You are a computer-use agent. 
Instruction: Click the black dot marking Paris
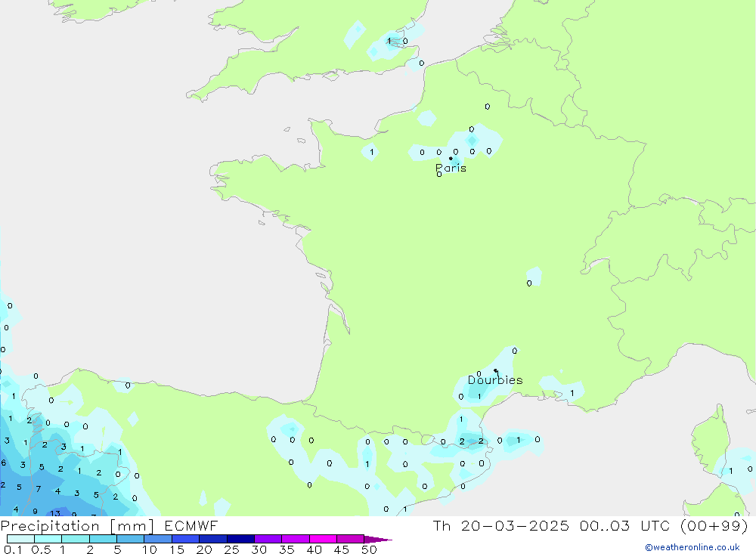coord(451,158)
